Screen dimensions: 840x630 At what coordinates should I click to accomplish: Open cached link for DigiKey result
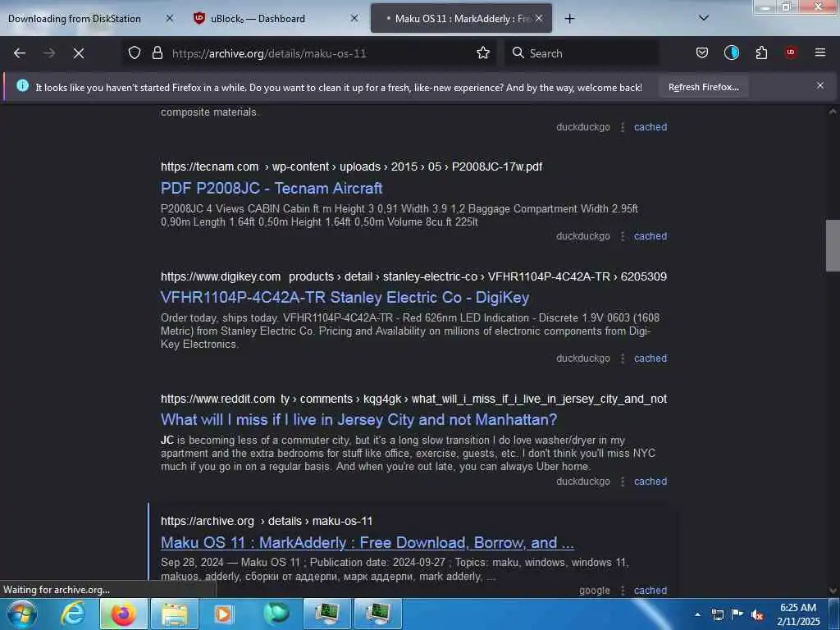click(x=651, y=358)
